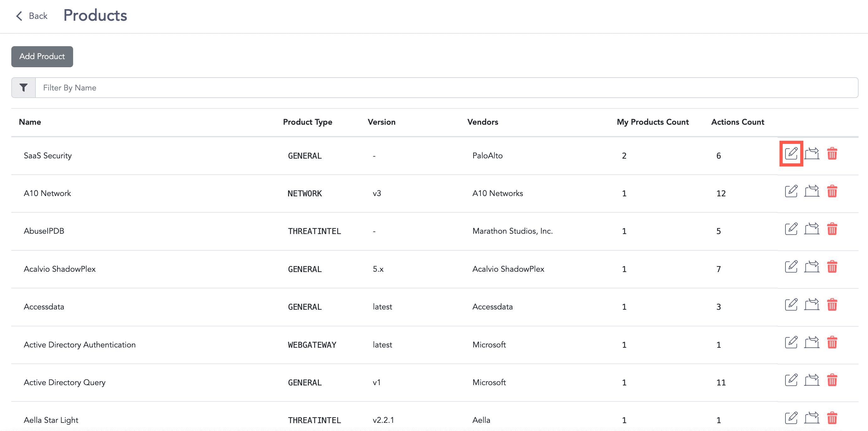Export the Active Directory Query product

coord(812,380)
